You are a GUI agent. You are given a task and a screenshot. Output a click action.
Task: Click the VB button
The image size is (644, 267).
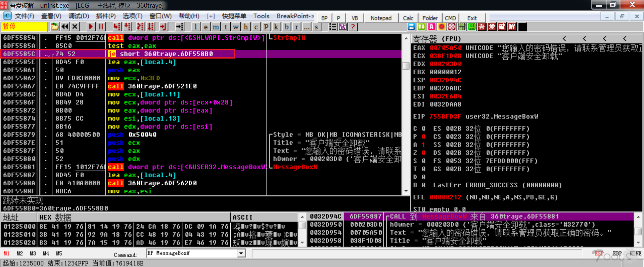(x=355, y=18)
